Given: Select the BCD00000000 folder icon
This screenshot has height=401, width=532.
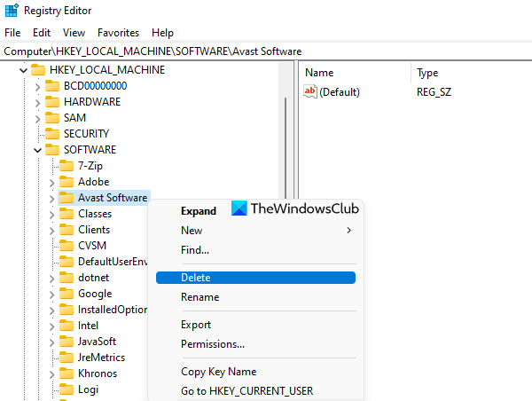Looking at the screenshot, I should (52, 85).
